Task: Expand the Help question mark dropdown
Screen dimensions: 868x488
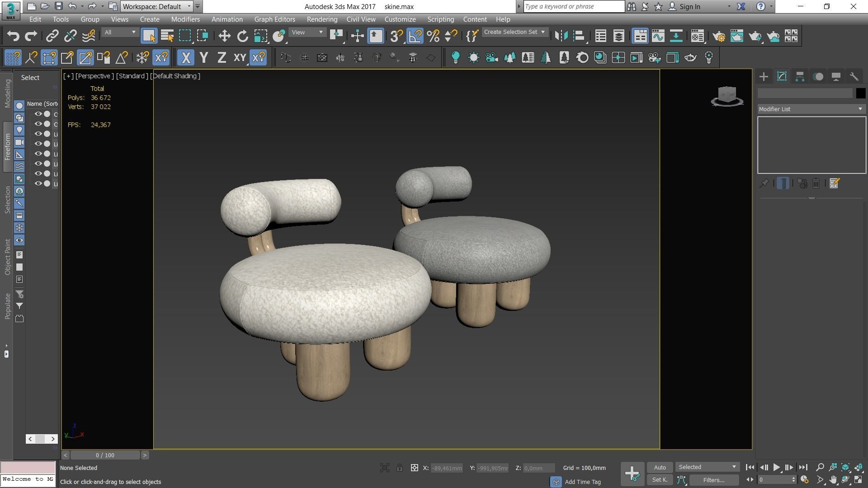Action: coord(771,7)
